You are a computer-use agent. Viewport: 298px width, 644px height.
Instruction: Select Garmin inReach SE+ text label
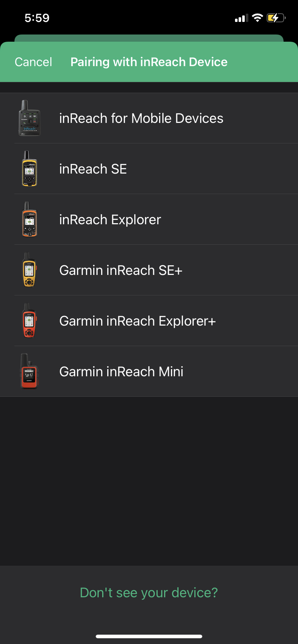coord(121,270)
